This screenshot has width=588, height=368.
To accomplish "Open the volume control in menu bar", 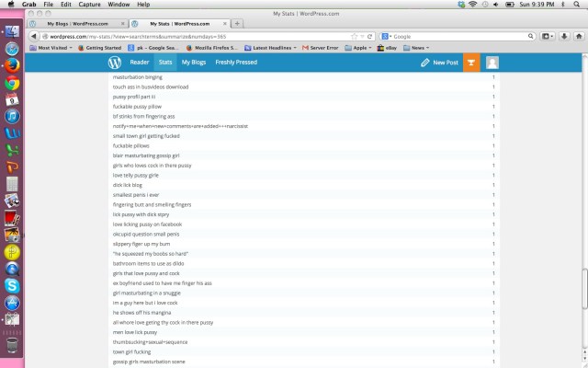I will click(496, 4).
